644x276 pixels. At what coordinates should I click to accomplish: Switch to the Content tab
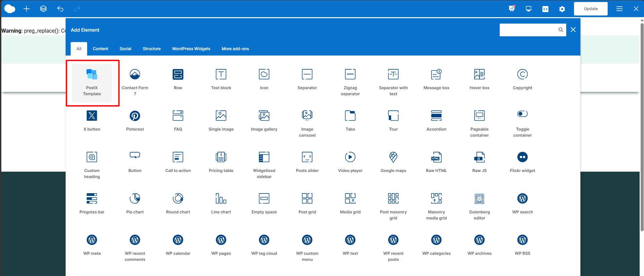(x=101, y=49)
